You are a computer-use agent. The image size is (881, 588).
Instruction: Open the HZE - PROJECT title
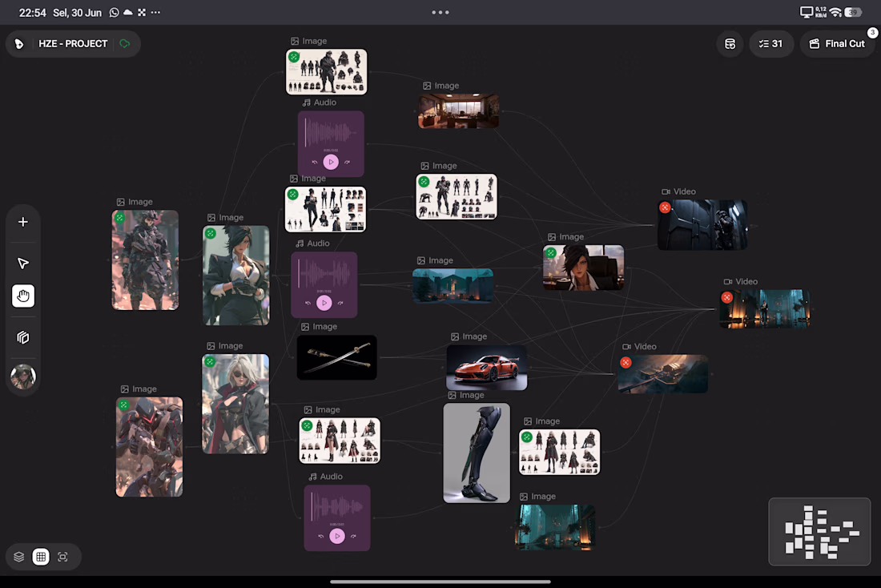point(73,44)
